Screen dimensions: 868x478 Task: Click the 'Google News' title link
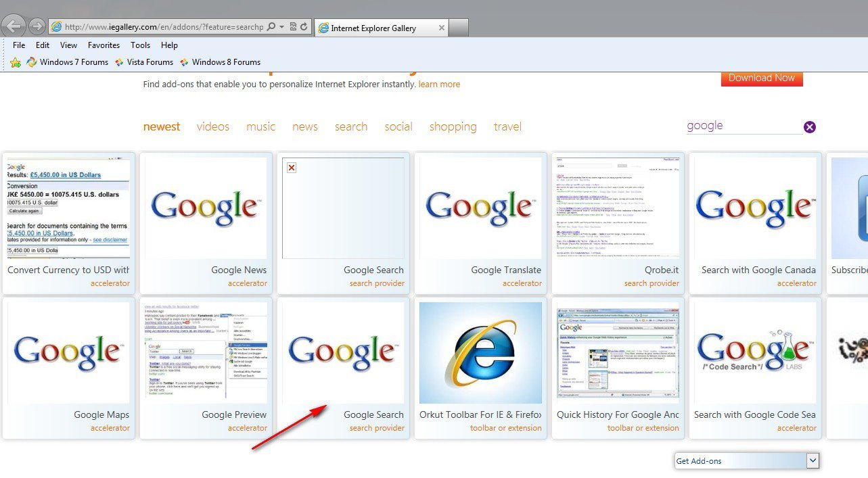(239, 270)
